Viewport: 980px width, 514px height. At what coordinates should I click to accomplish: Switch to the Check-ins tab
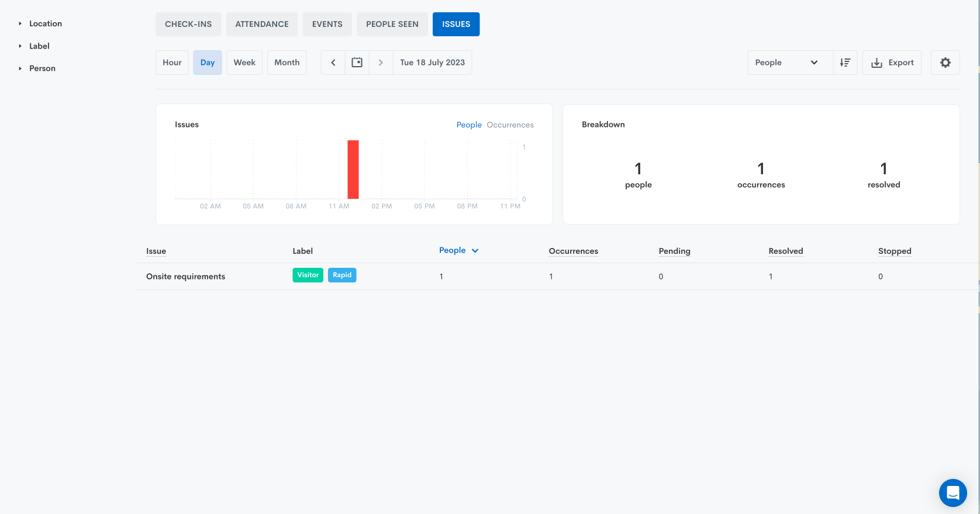188,24
